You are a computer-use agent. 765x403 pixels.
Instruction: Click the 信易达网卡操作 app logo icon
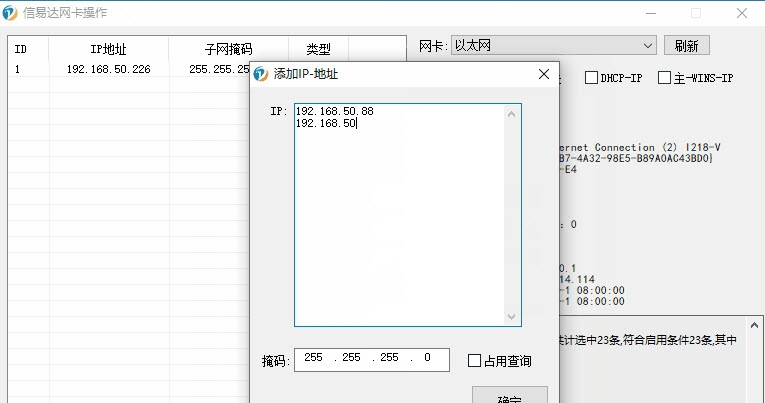pyautogui.click(x=10, y=13)
